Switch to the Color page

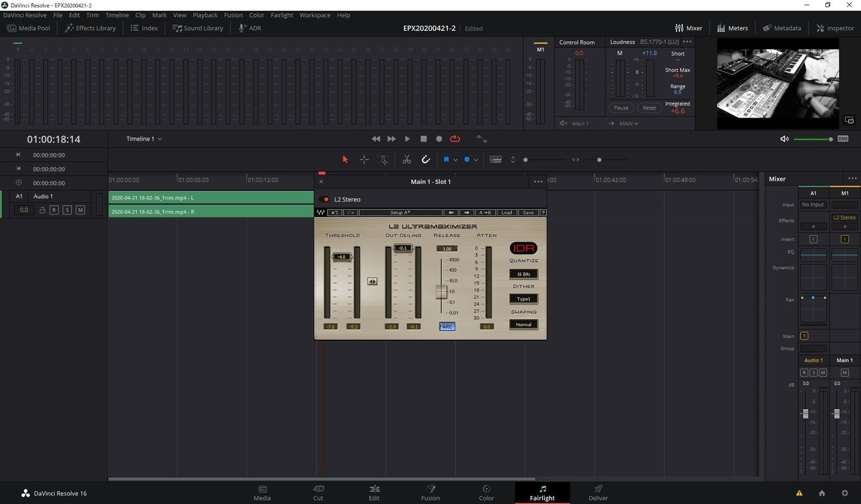point(486,493)
